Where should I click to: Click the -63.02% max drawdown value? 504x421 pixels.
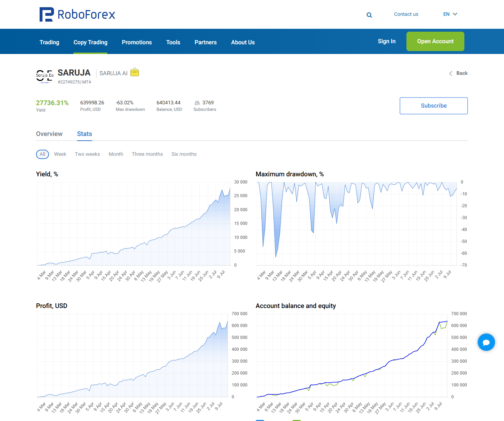click(x=125, y=103)
